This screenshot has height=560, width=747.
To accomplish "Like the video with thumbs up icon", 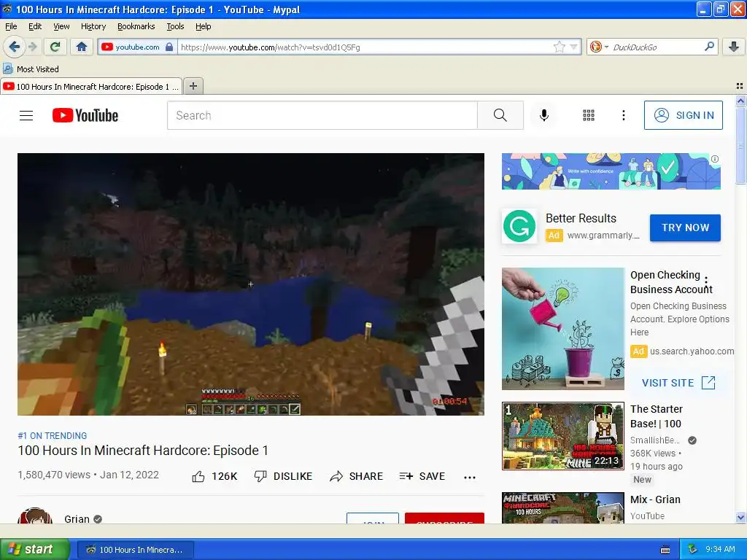I will click(198, 476).
